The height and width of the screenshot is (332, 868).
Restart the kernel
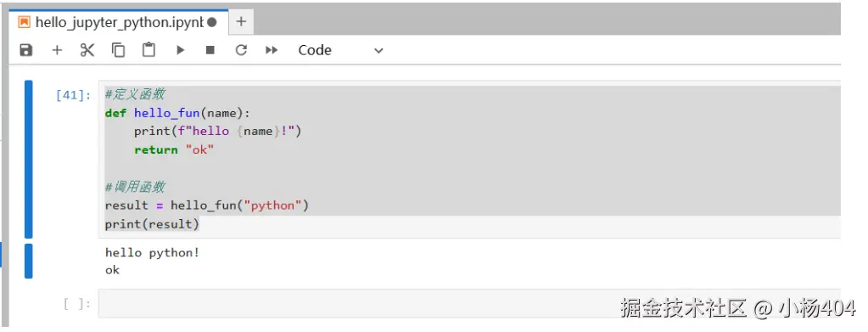pyautogui.click(x=241, y=50)
